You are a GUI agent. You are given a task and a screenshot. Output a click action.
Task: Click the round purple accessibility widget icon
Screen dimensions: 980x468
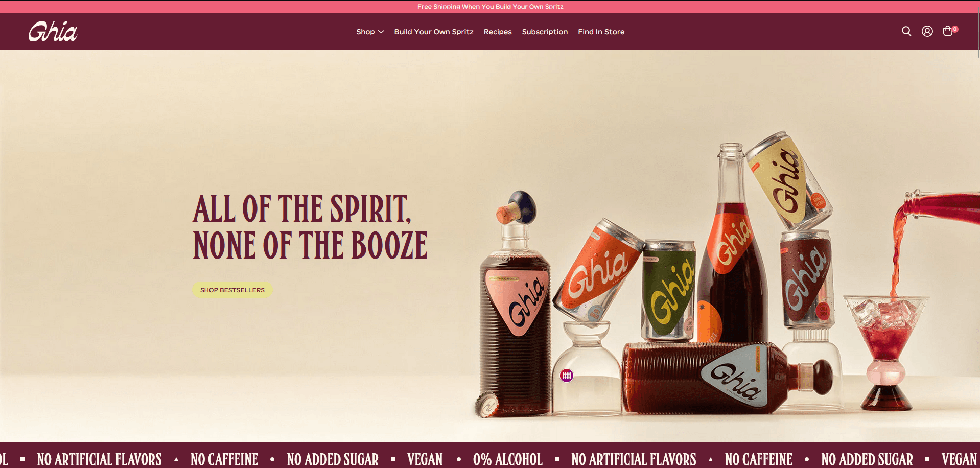(x=567, y=376)
